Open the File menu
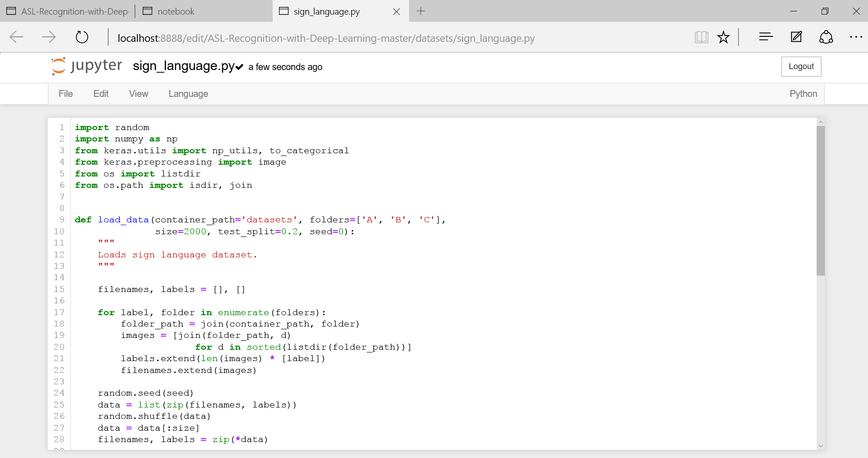Viewport: 868px width, 458px height. (65, 94)
